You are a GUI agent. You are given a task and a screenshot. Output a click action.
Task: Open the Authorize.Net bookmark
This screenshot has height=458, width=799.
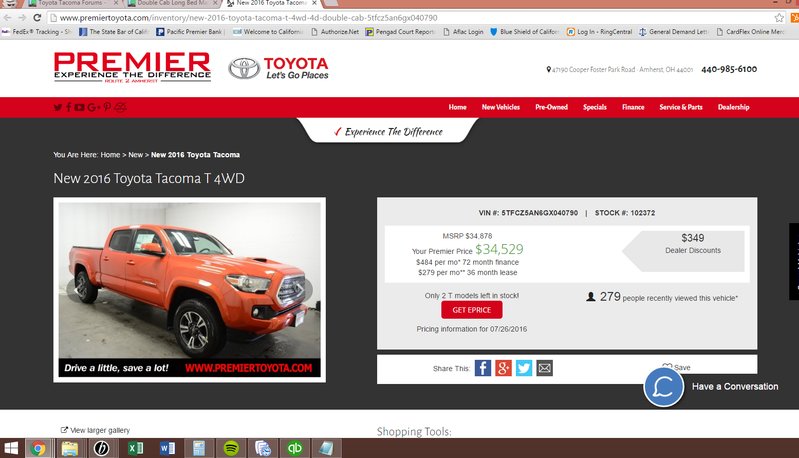334,32
